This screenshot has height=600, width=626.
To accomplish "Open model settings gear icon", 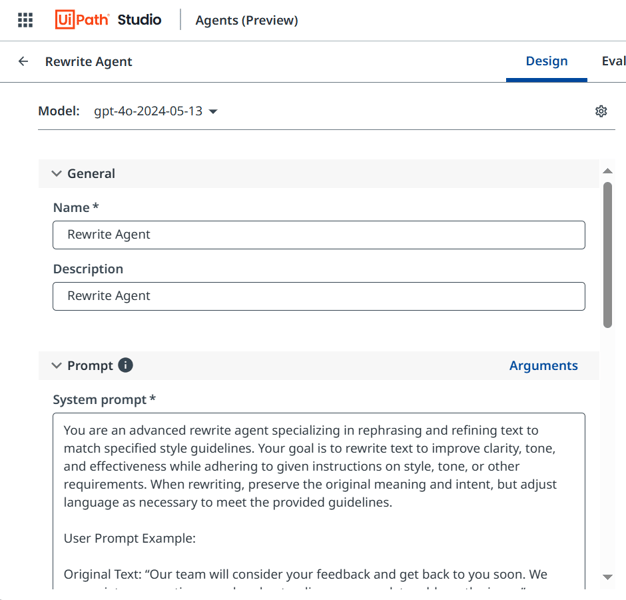I will pos(601,111).
